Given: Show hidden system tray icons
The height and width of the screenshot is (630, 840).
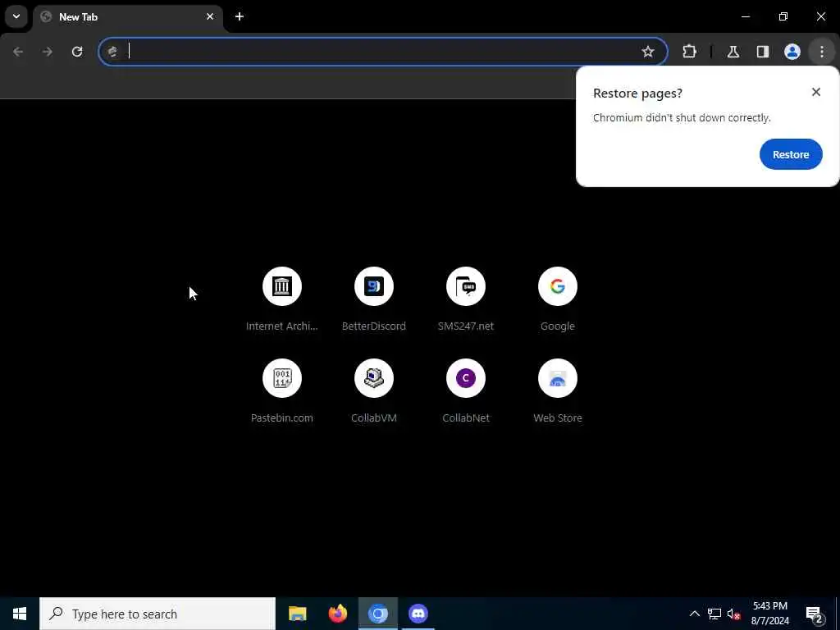Looking at the screenshot, I should (694, 614).
